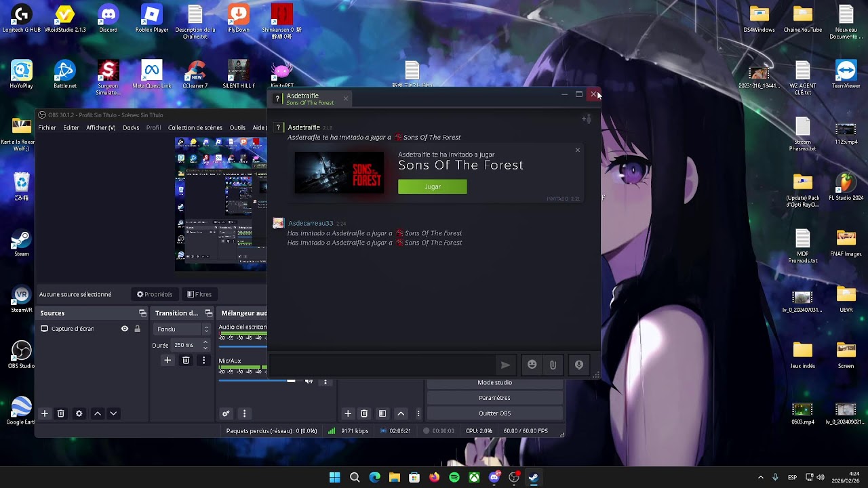Open audio mixer three-dot menu at bottom
The height and width of the screenshot is (488, 868).
(x=244, y=413)
